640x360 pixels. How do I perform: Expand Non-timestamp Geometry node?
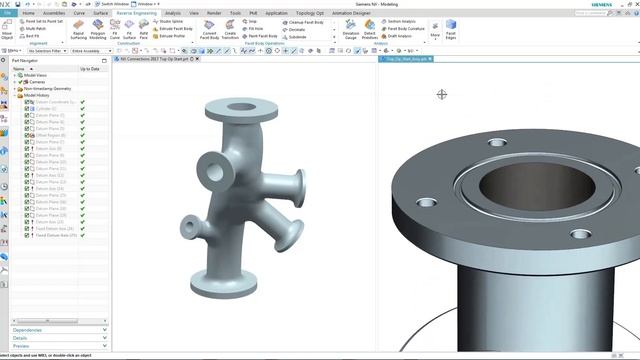pos(15,89)
